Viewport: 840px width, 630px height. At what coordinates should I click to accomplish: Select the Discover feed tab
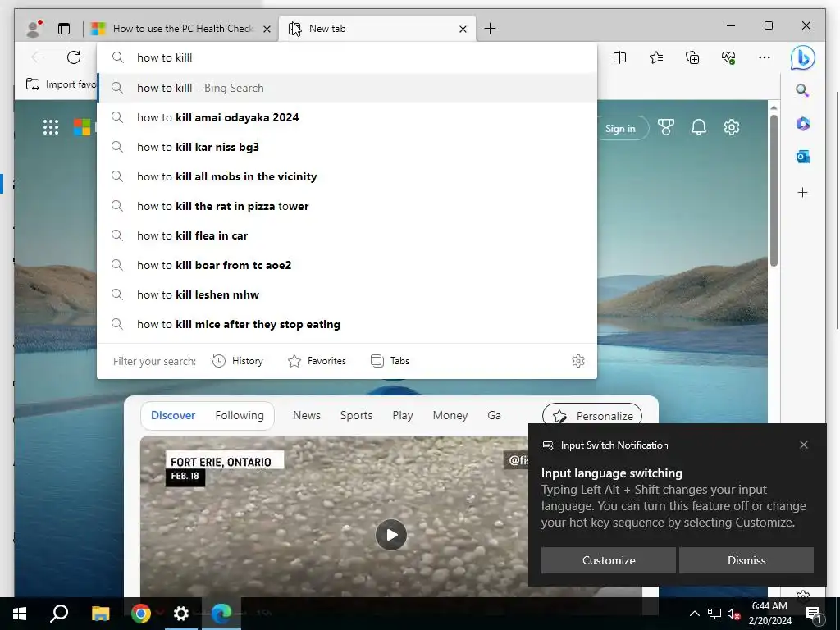[x=173, y=415]
